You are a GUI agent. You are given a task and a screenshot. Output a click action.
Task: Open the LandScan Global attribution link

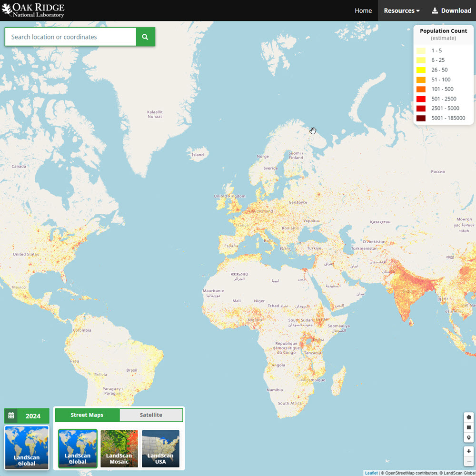tap(459, 473)
